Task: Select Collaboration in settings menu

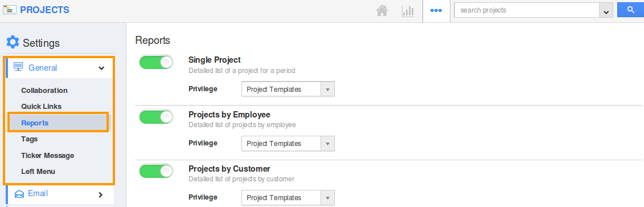Action: point(44,91)
